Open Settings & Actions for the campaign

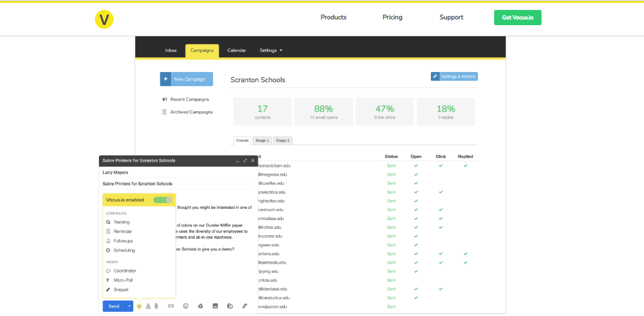coord(454,77)
